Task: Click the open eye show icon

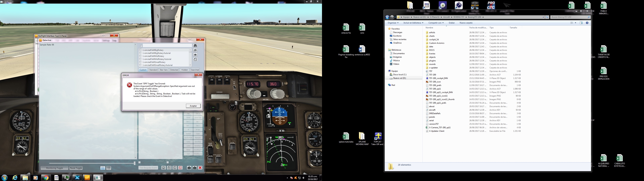Action: click(195, 55)
